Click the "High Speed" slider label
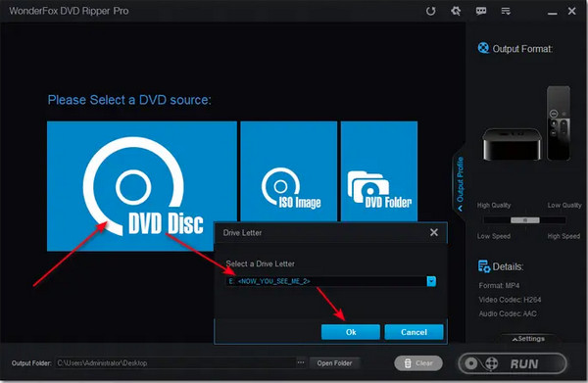Screen dimensions: 588x383 tap(563, 236)
